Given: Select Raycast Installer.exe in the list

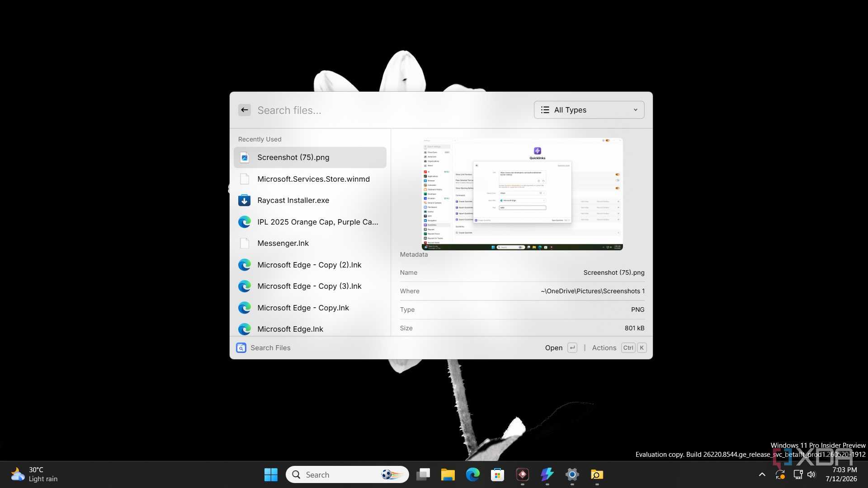Looking at the screenshot, I should 310,200.
